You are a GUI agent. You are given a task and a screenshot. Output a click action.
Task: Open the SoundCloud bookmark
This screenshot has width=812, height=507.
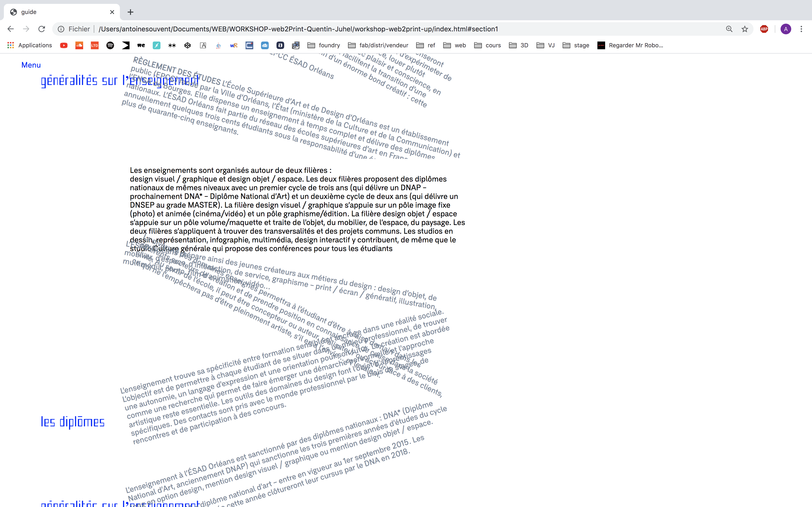pos(79,45)
